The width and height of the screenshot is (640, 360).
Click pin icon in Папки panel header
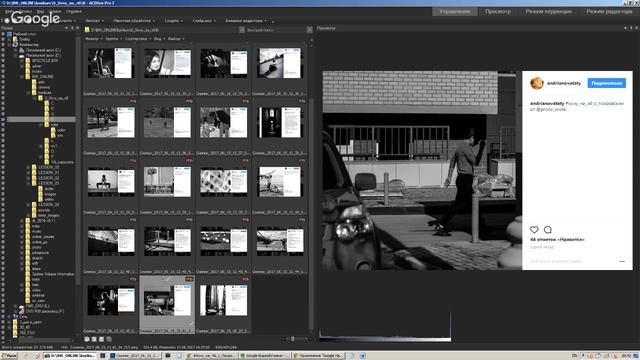[72, 28]
